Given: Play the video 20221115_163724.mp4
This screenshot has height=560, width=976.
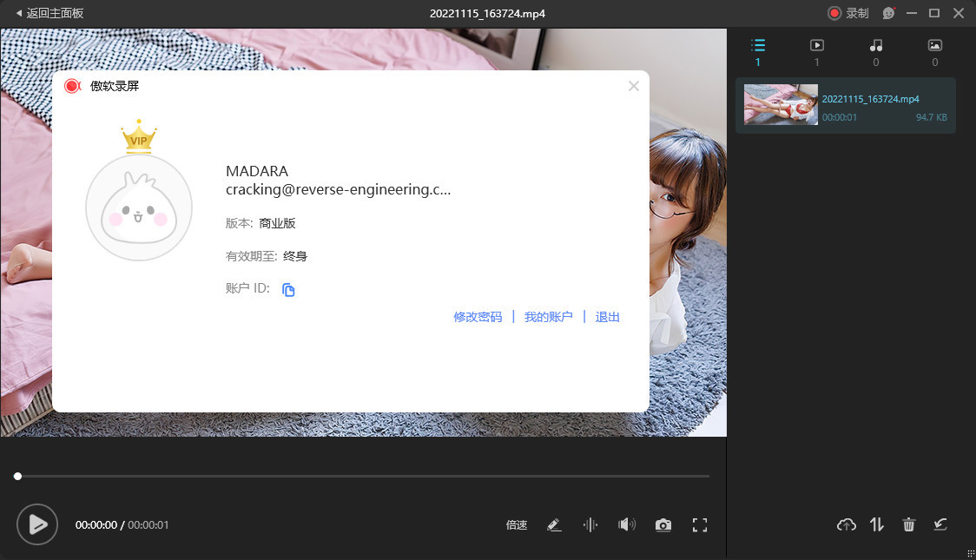Looking at the screenshot, I should 37,524.
